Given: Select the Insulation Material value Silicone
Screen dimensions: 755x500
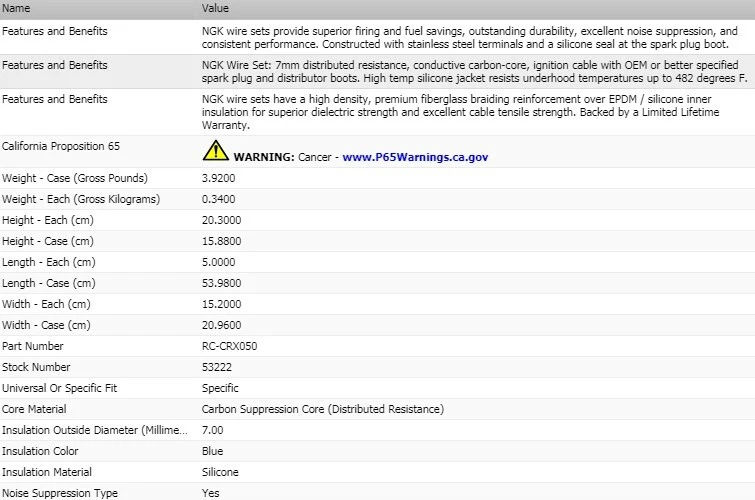Looking at the screenshot, I should tap(220, 473).
